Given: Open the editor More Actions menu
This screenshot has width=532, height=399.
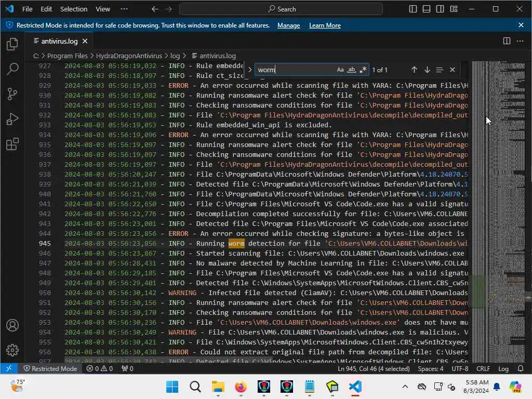Looking at the screenshot, I should (x=520, y=41).
